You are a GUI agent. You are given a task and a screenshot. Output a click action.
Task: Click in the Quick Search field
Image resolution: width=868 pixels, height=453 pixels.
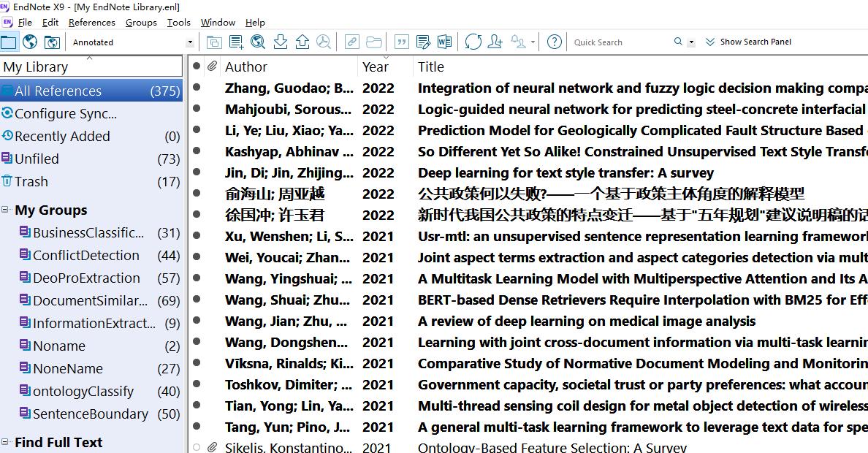620,42
